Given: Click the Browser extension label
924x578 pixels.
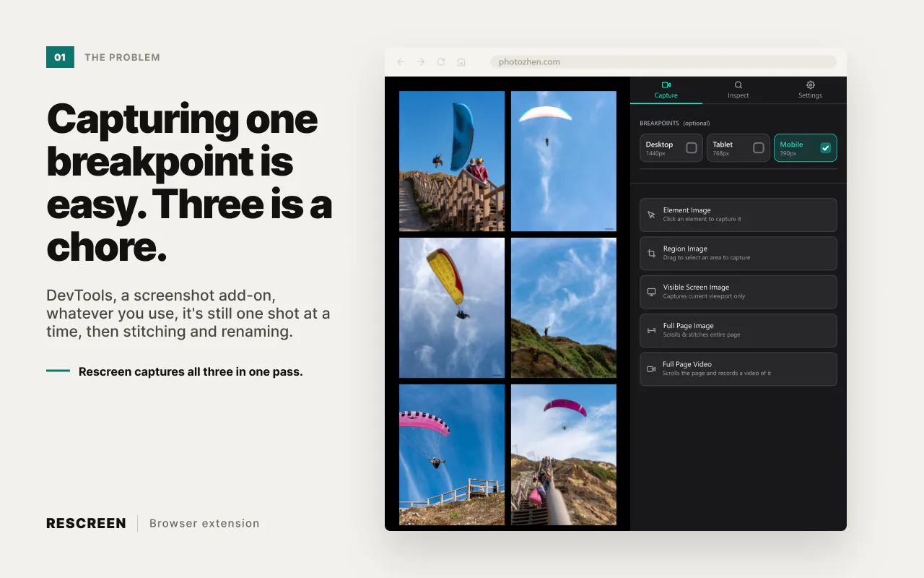Looking at the screenshot, I should pyautogui.click(x=204, y=523).
